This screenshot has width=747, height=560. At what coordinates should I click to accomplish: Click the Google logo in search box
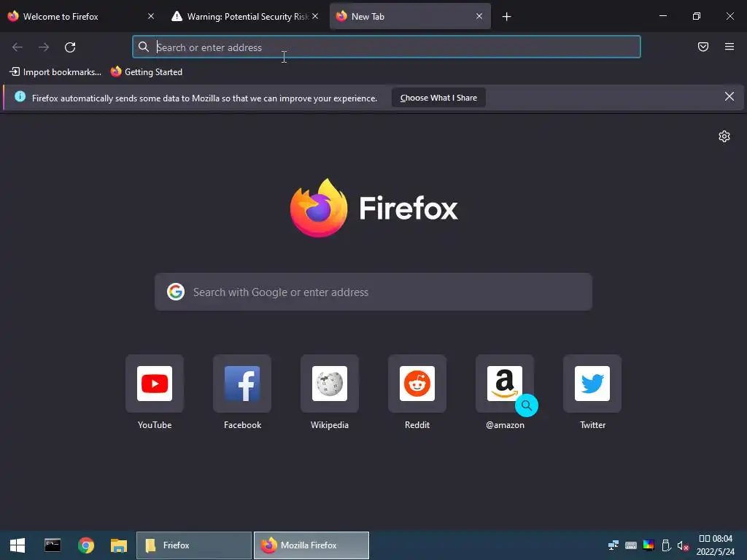(x=176, y=292)
